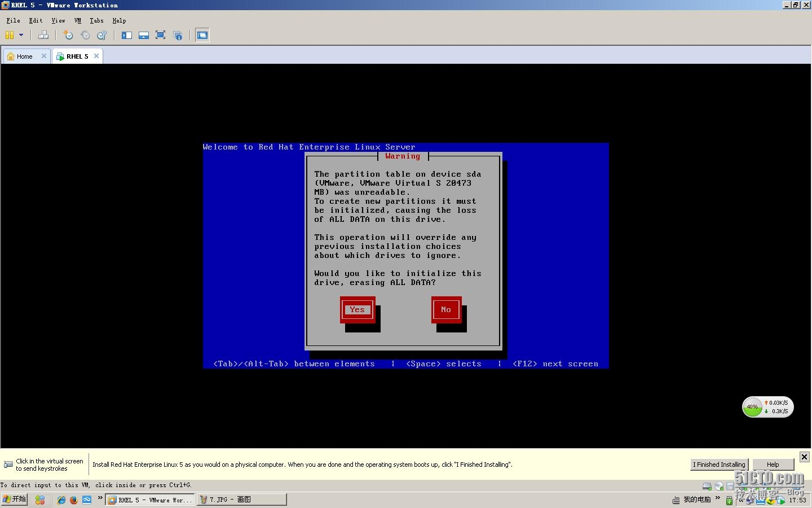Click the CD/DVD device status icon
Screen dimensions: 812x508
coord(719,486)
